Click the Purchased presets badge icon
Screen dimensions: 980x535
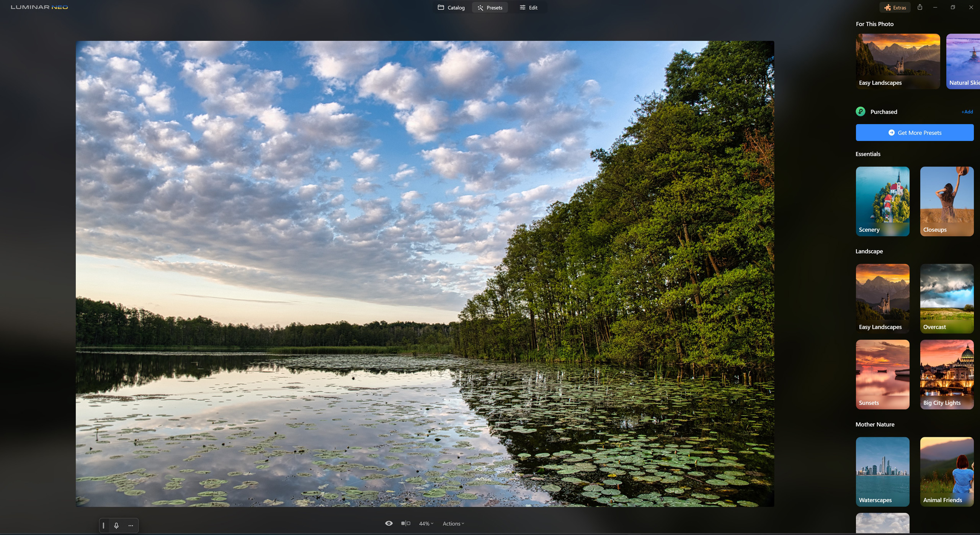(860, 111)
